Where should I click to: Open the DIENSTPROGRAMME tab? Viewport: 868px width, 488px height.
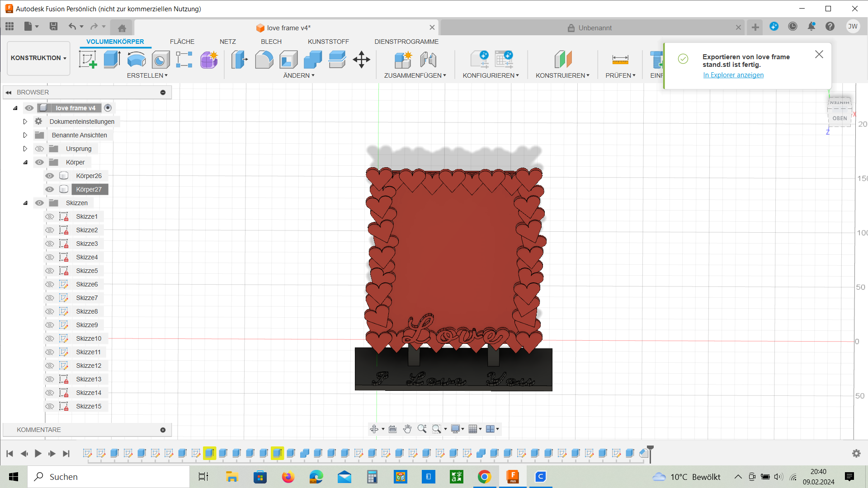coord(406,42)
